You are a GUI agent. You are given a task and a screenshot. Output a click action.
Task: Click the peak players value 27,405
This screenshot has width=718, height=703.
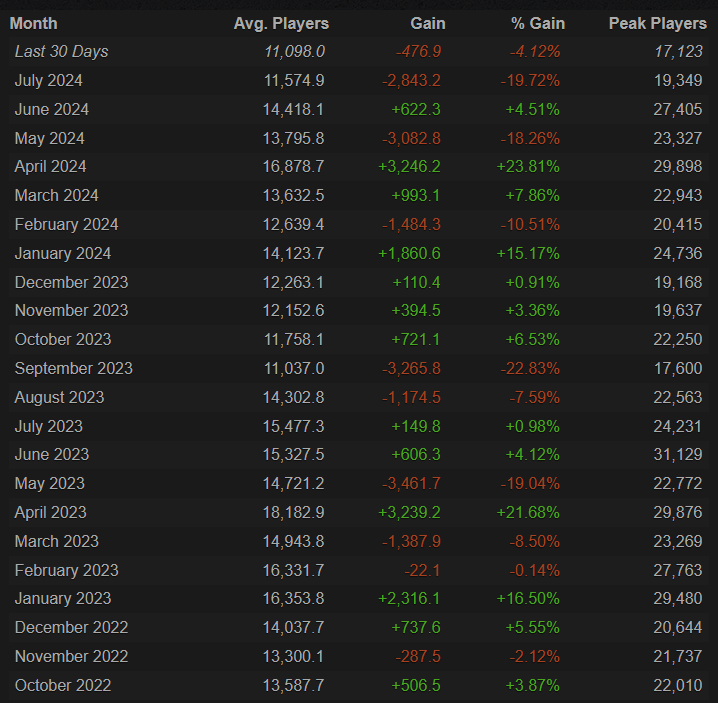coord(678,109)
